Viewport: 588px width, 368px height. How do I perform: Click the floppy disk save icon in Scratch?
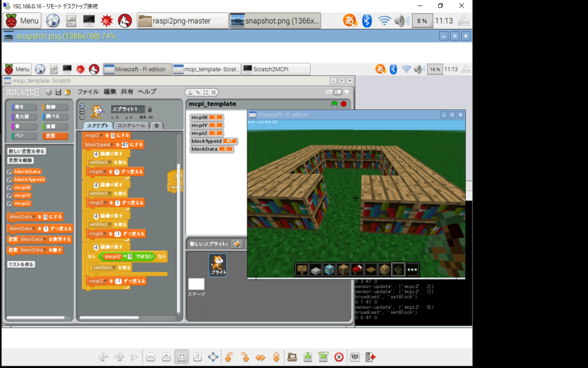58,92
